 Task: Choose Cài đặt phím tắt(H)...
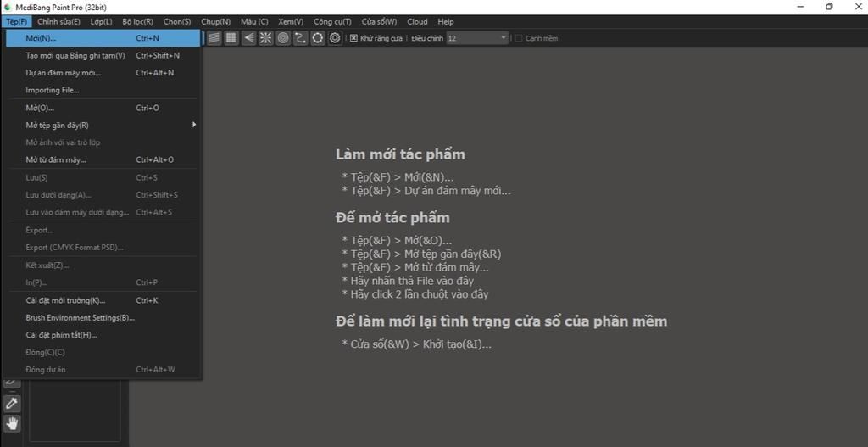point(103,334)
